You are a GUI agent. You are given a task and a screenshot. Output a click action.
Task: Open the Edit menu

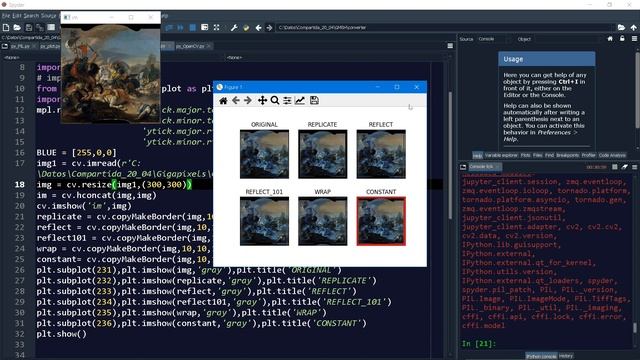[x=16, y=16]
